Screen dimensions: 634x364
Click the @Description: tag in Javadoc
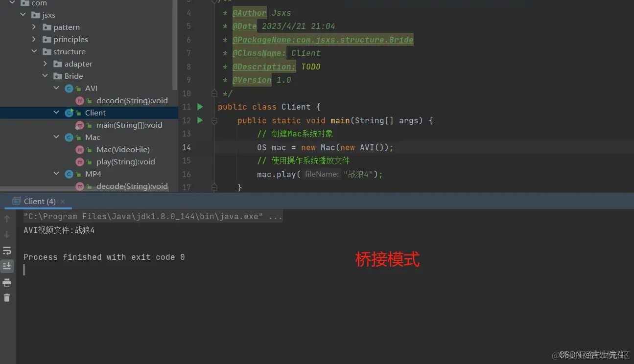point(264,67)
